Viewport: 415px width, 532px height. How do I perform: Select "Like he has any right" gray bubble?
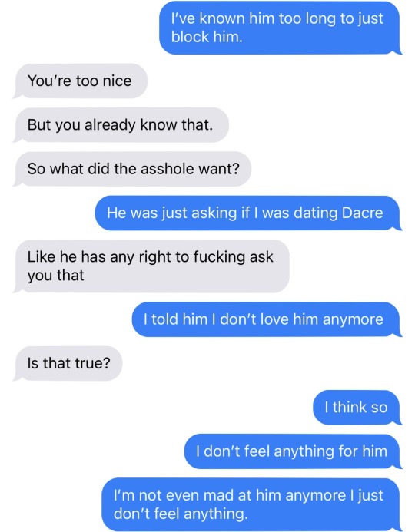(152, 266)
